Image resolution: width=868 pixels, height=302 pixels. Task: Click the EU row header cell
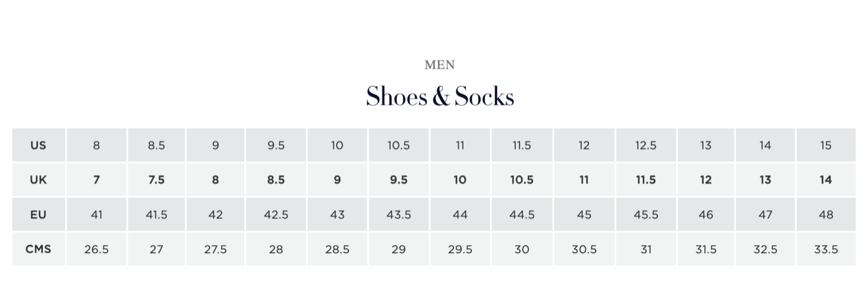[39, 214]
